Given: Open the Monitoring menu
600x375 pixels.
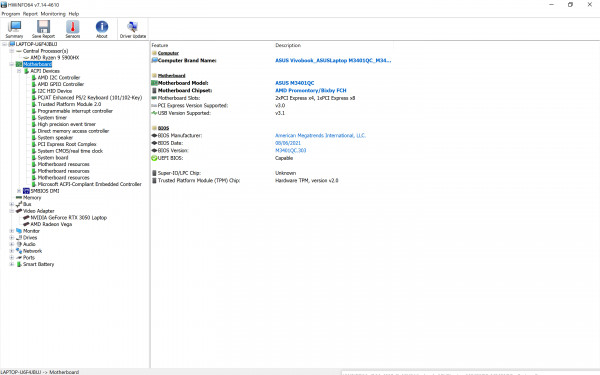Looking at the screenshot, I should pyautogui.click(x=53, y=14).
